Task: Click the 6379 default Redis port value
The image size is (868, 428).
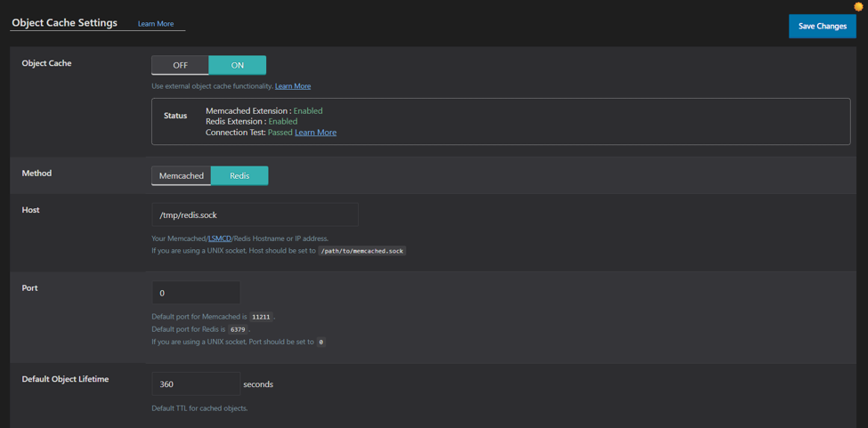Action: 238,329
